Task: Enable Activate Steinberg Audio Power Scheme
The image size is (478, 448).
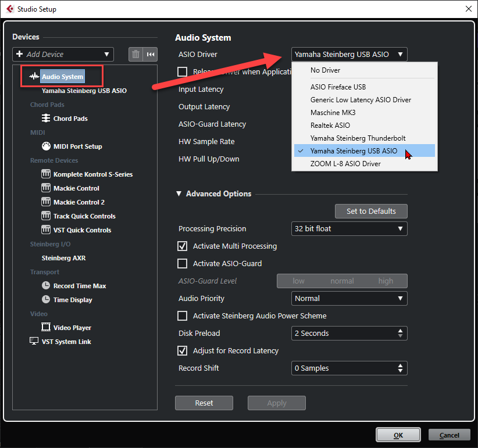Action: coord(182,316)
